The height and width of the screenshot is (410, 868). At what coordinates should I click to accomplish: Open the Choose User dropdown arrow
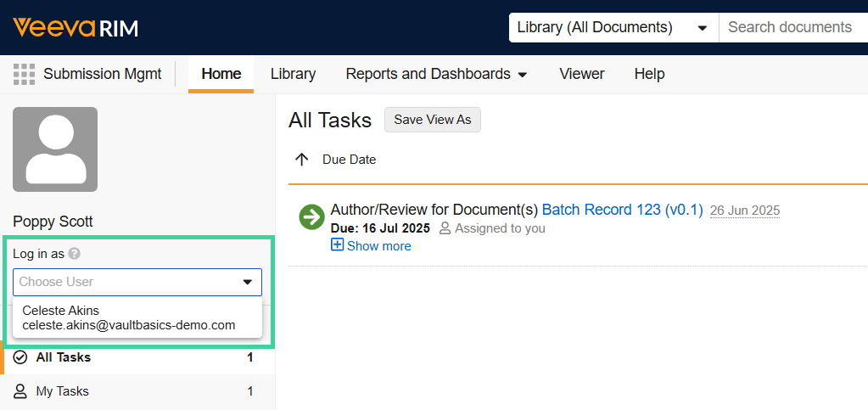[247, 282]
